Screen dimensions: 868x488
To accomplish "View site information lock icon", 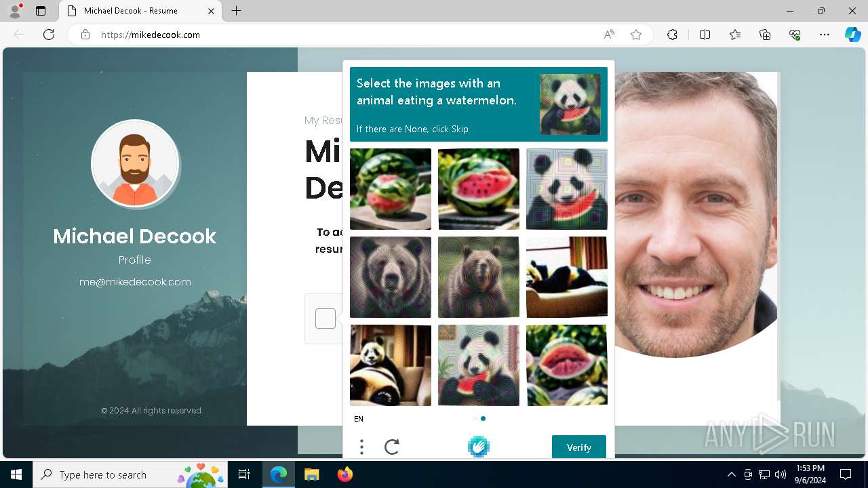I will coord(85,35).
